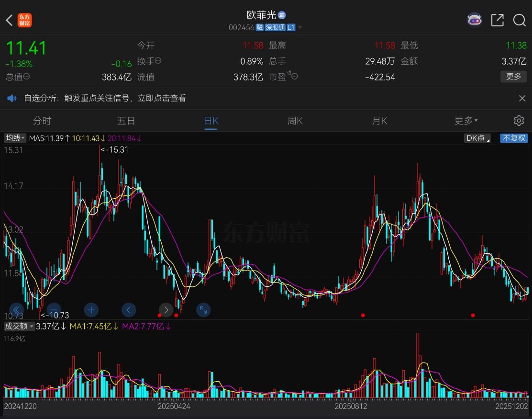Tap the 流值 value 378.3亿
Screen dimensions: 532x419
point(248,77)
